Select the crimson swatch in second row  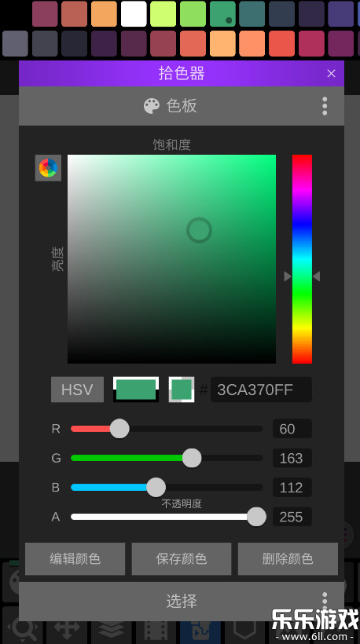click(311, 43)
